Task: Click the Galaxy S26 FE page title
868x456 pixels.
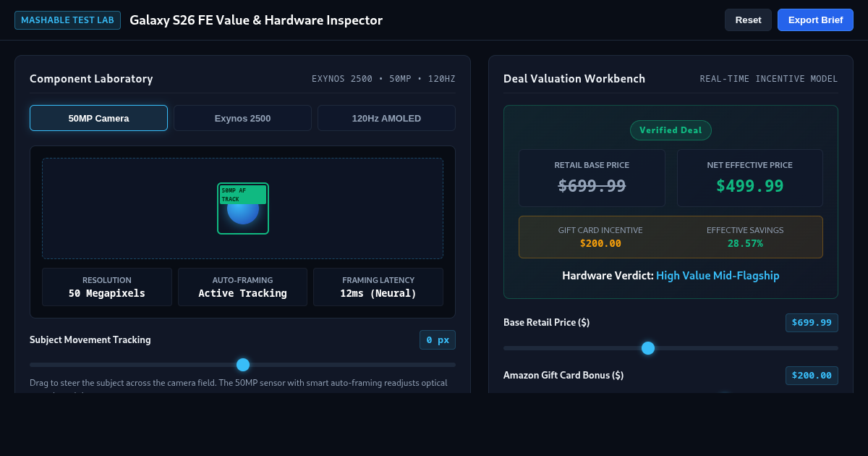Action: pyautogui.click(x=256, y=20)
